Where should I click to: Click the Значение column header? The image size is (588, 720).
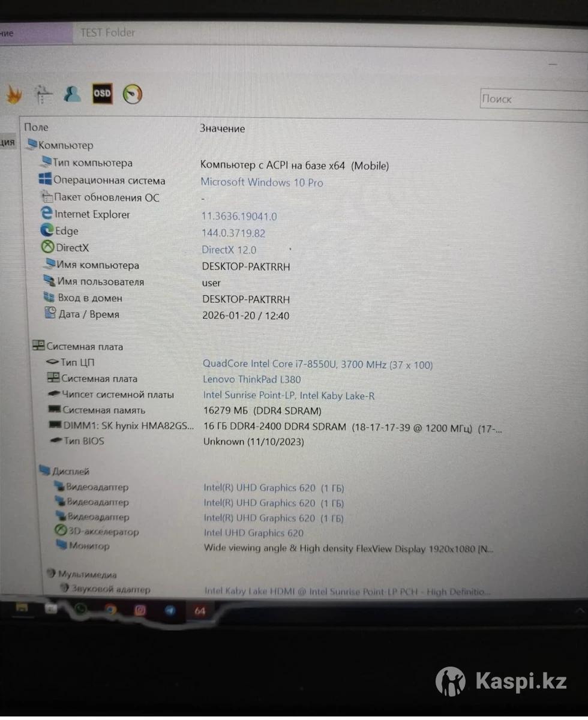click(x=222, y=128)
